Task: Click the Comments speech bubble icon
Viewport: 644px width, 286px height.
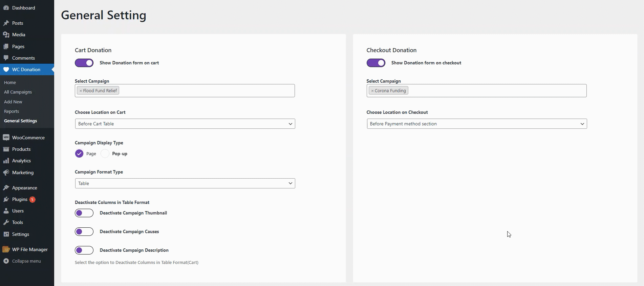Action: click(x=6, y=58)
